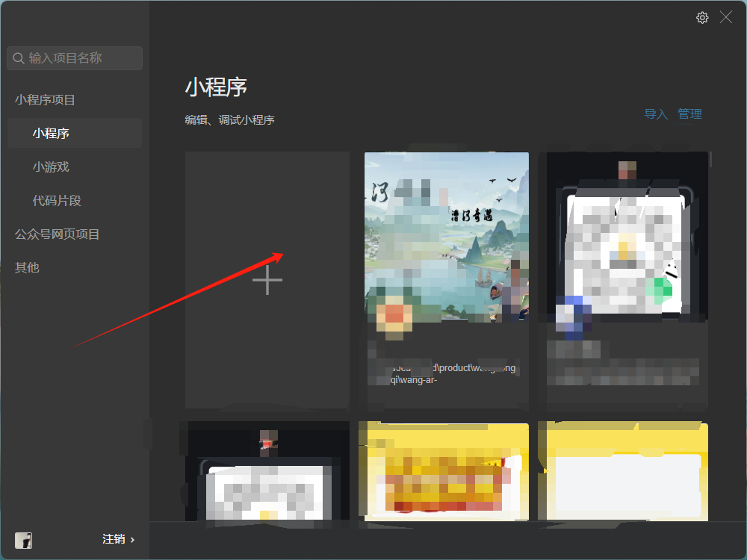Click the 管理 link
This screenshot has height=560, width=747.
pos(689,114)
